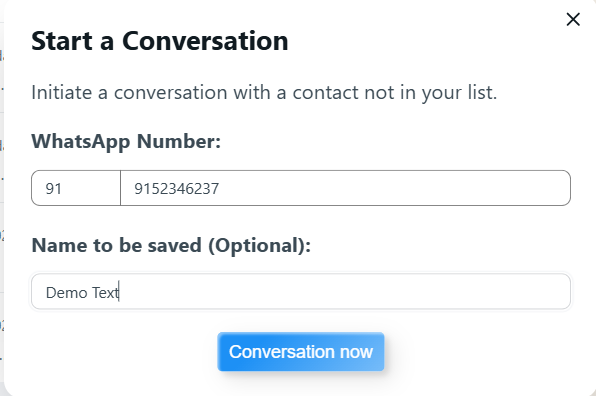
Task: Select the WhatsApp number input field
Action: coord(346,188)
